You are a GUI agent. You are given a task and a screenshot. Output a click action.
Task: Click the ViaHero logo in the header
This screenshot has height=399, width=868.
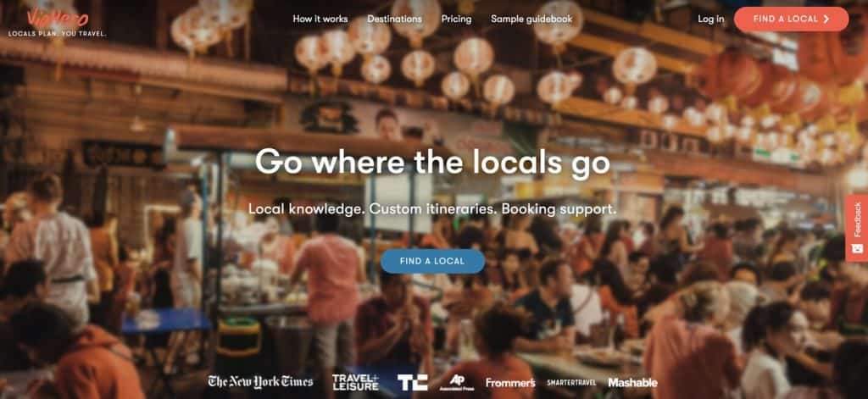[57, 18]
